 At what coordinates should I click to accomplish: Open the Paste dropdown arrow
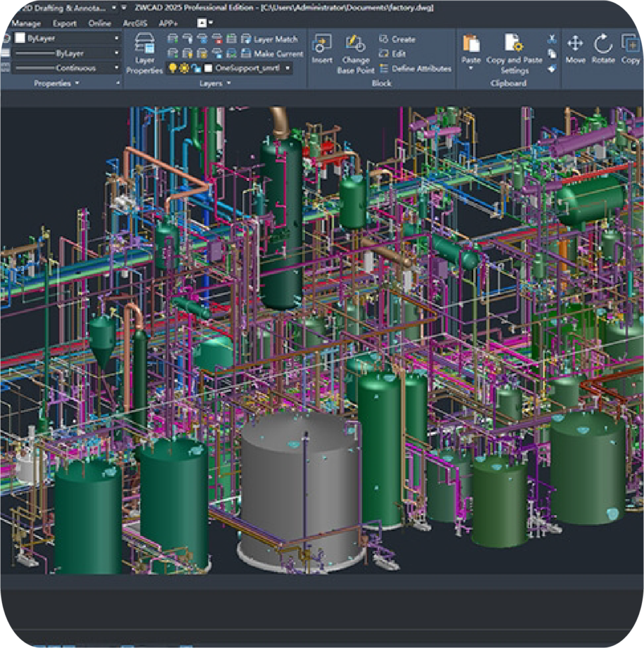471,68
